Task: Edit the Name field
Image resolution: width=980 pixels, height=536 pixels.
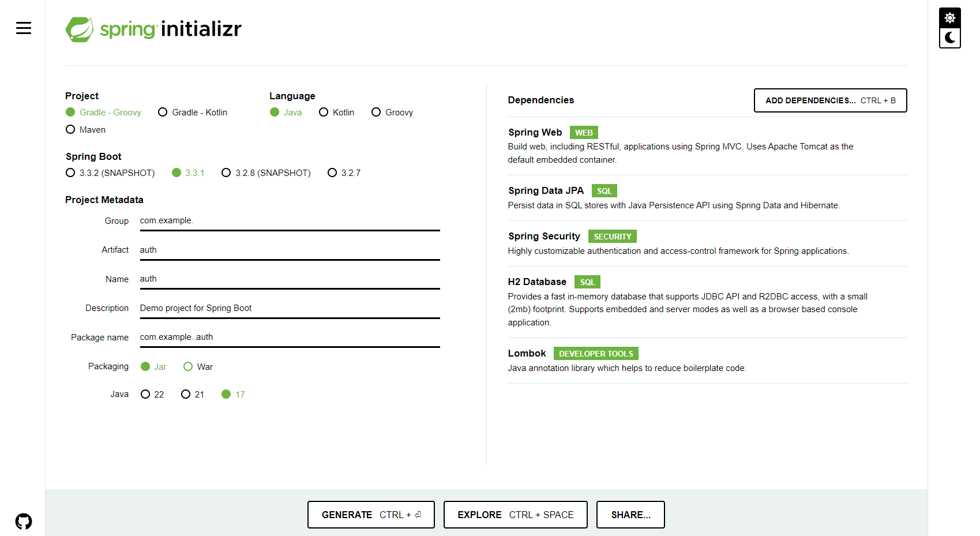Action: 290,279
